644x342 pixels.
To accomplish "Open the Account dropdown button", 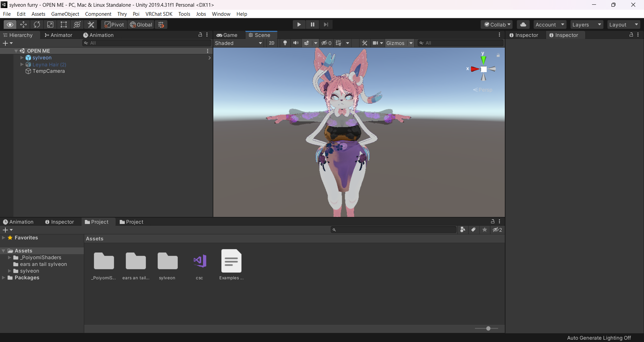I will (x=549, y=24).
